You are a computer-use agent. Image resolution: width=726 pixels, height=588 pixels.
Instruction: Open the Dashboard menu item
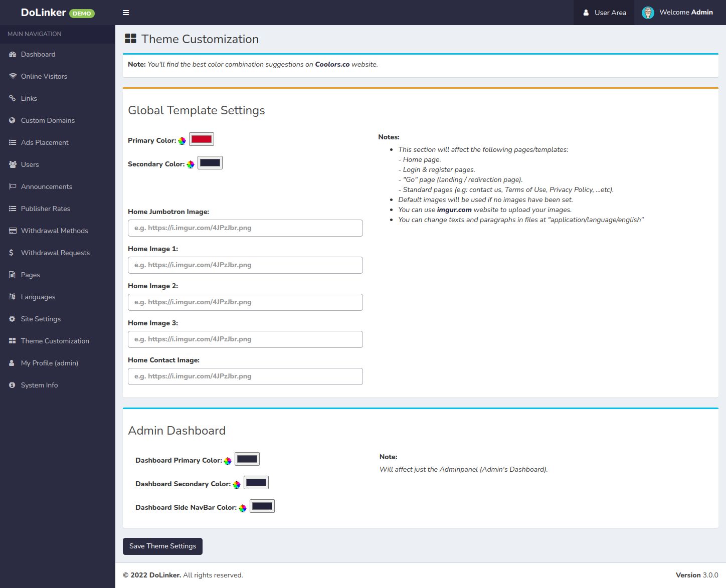(x=58, y=54)
